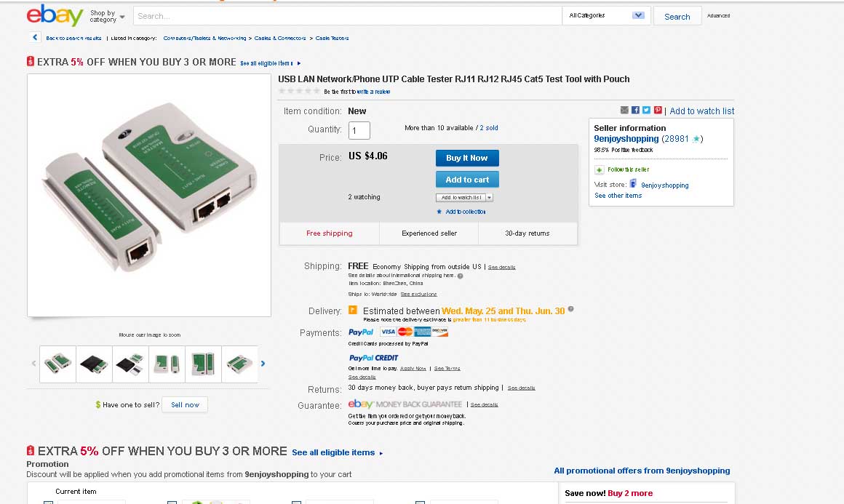Click the back arrow to search results
The image size is (844, 504).
coord(35,37)
